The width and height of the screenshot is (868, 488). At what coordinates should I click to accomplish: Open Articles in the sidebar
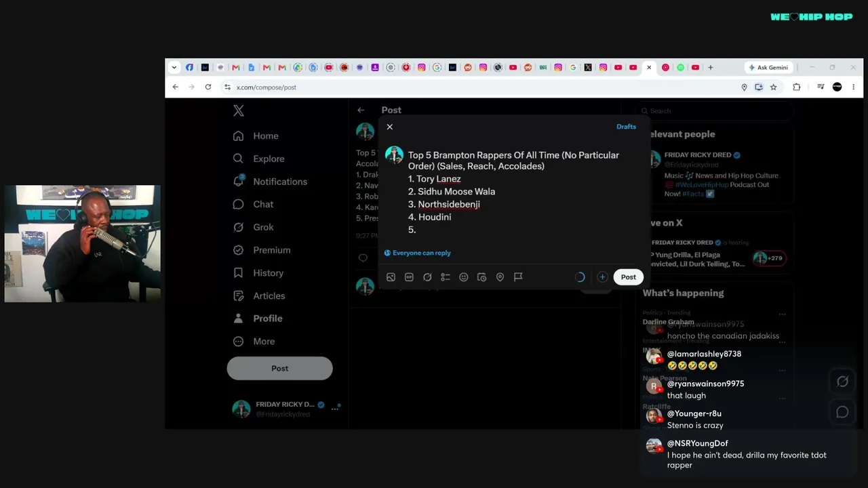point(260,296)
